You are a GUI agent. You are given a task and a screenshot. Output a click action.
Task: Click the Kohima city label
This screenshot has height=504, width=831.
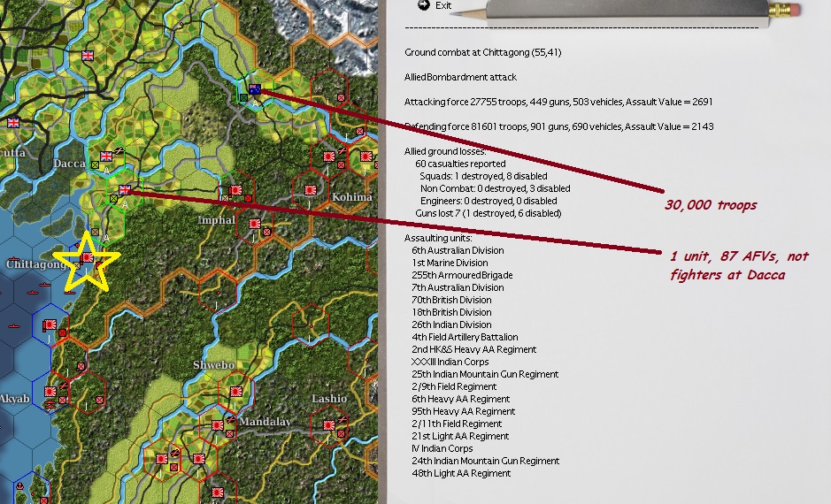click(352, 197)
